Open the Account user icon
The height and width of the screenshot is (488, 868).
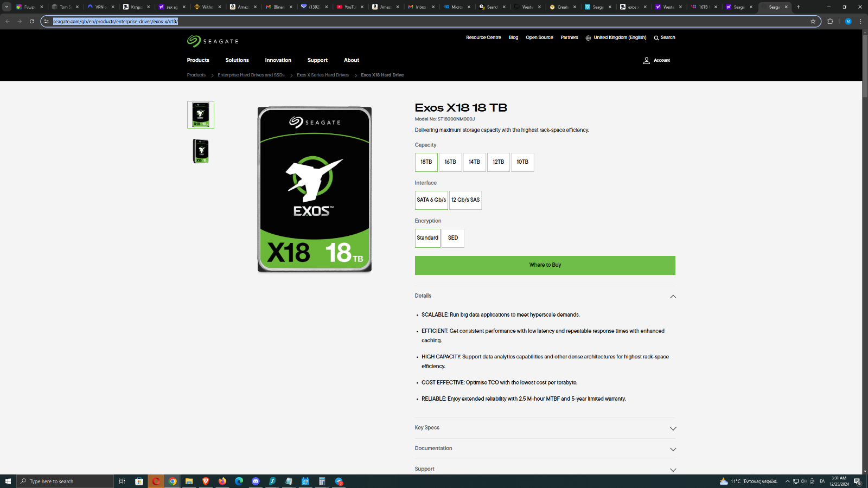pos(646,61)
